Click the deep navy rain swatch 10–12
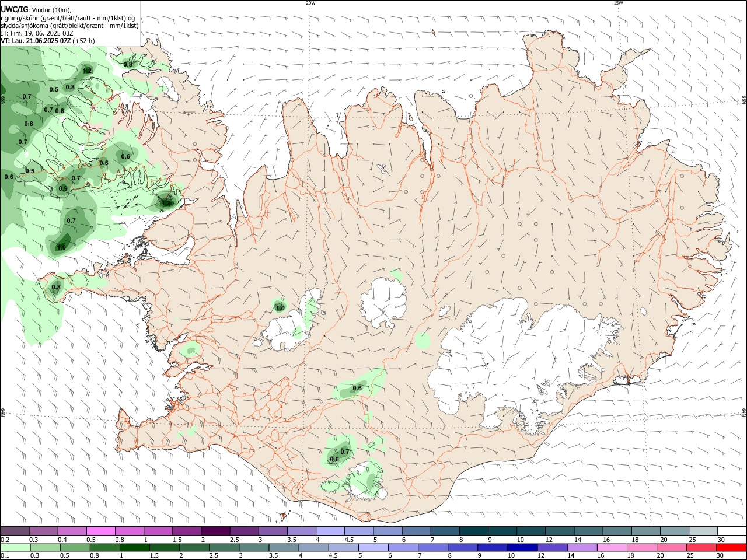This screenshot has height=560, width=747. (x=522, y=548)
